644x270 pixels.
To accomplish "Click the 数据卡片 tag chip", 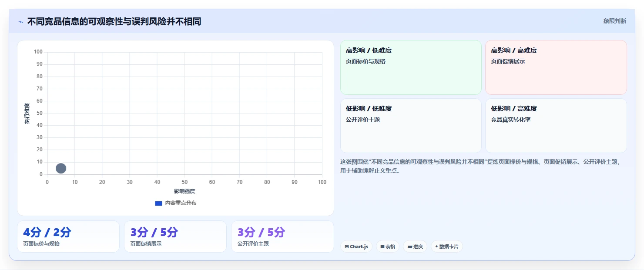I will [x=447, y=247].
